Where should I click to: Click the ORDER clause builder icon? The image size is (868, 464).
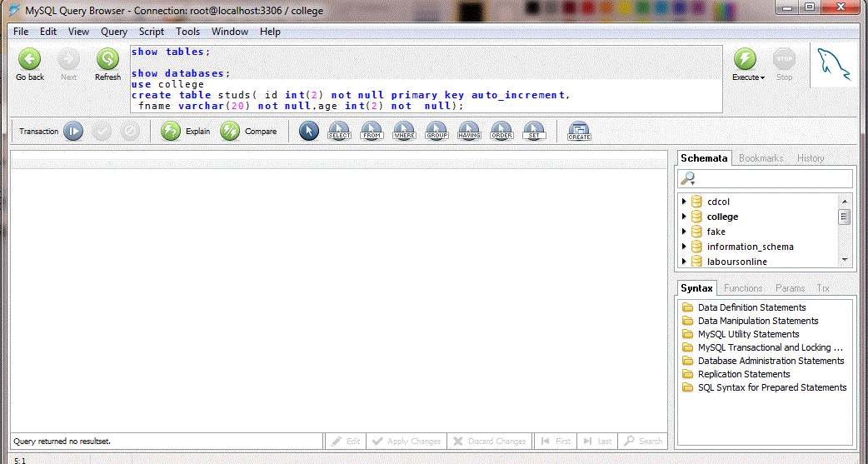pos(501,132)
